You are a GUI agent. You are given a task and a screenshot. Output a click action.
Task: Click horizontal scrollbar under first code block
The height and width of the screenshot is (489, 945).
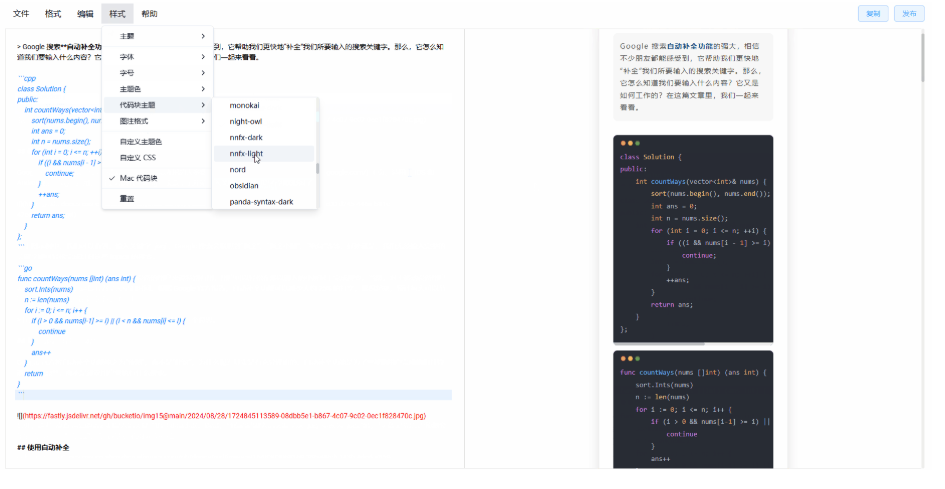(659, 344)
